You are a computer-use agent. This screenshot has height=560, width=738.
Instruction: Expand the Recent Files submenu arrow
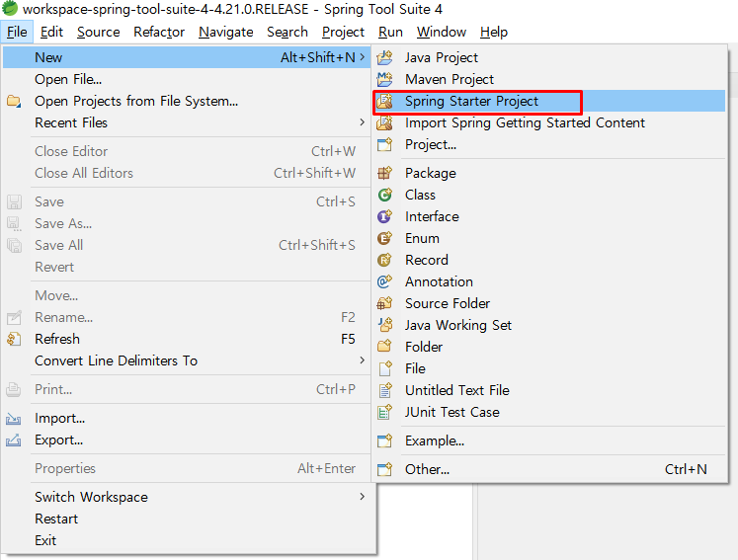362,122
